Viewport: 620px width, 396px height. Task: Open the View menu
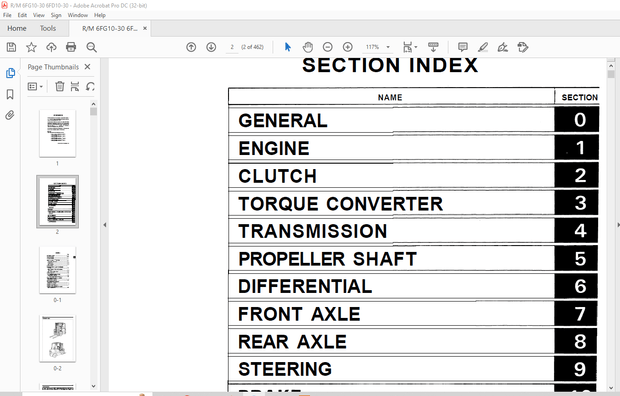(38, 15)
